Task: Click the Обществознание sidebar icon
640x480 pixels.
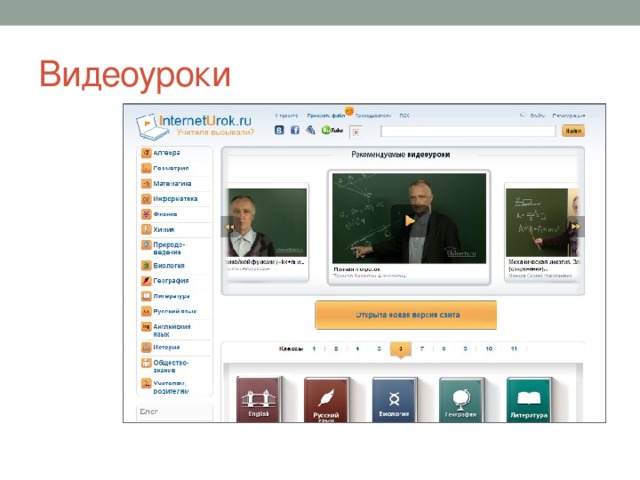Action: (x=146, y=362)
